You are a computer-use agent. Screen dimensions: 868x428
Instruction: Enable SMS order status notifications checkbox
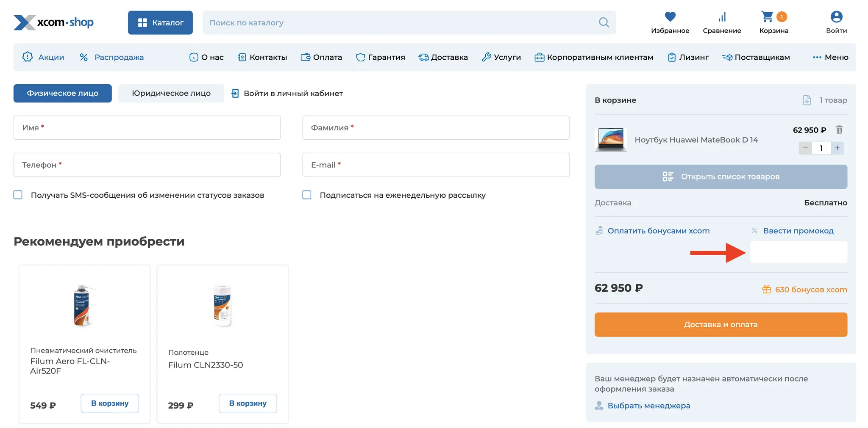click(x=18, y=195)
